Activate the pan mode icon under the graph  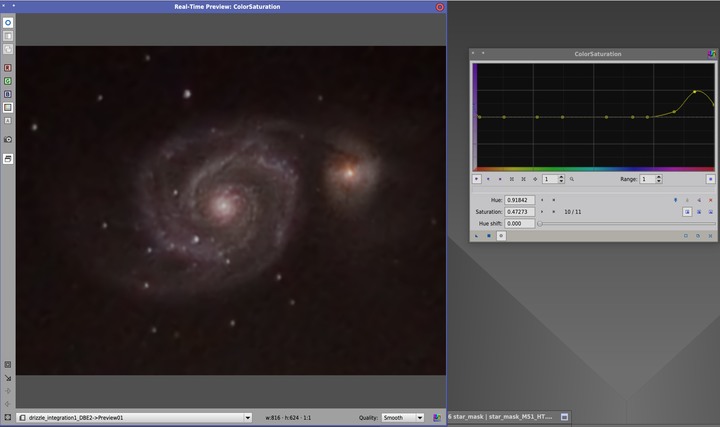click(535, 179)
